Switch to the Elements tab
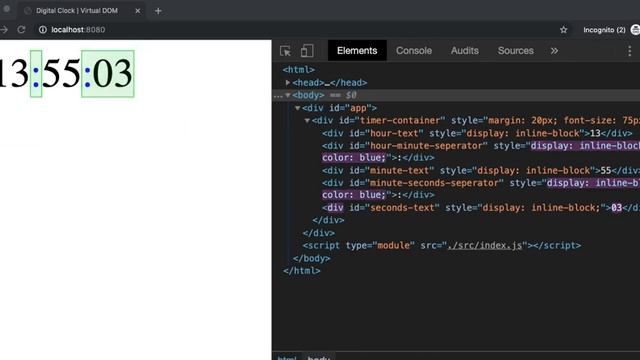640x360 pixels. (357, 51)
